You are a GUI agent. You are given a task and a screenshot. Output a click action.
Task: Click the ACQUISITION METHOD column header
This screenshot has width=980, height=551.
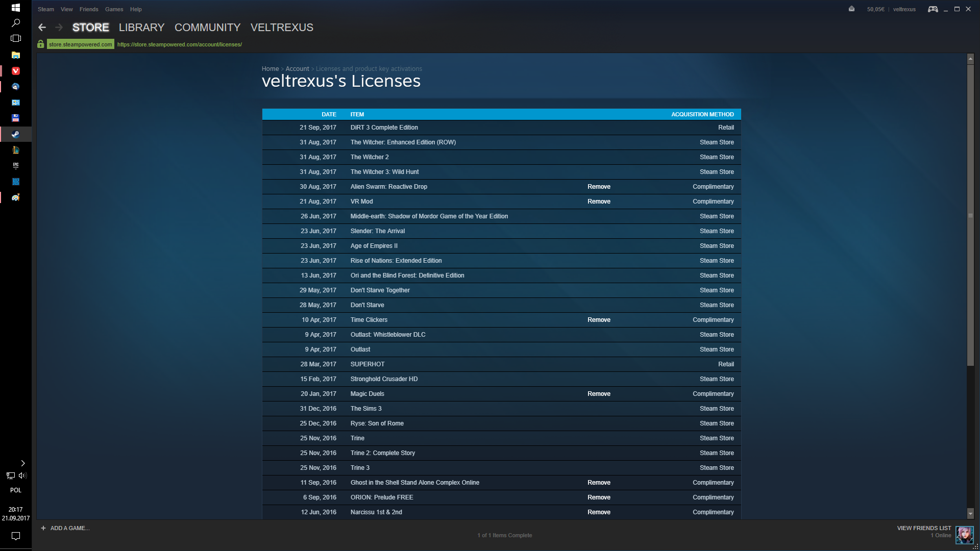point(702,114)
